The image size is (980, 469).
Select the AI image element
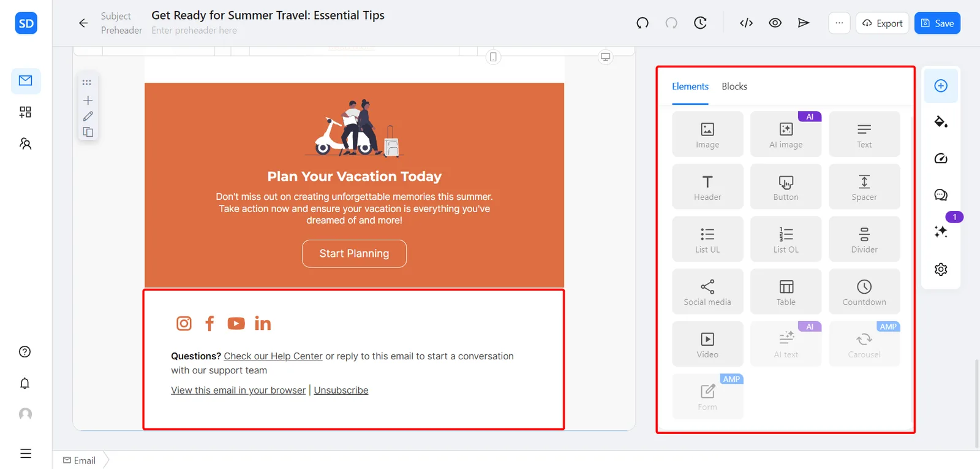point(786,134)
